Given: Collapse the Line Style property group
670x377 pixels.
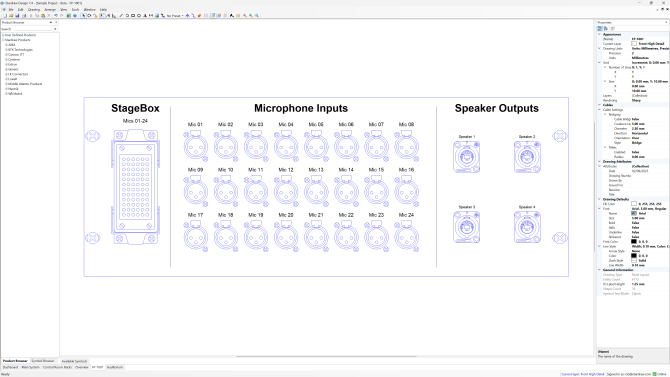Looking at the screenshot, I should 599,246.
